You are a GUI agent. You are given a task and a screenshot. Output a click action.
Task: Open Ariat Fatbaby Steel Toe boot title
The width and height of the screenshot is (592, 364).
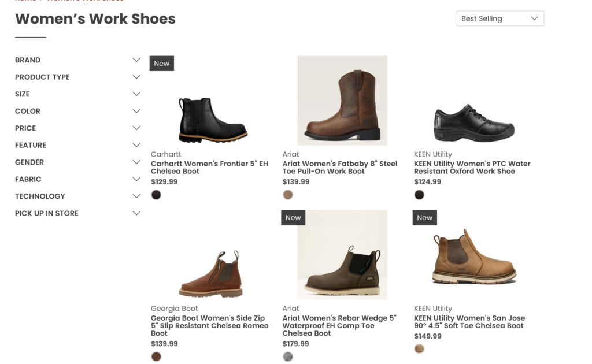[340, 168]
